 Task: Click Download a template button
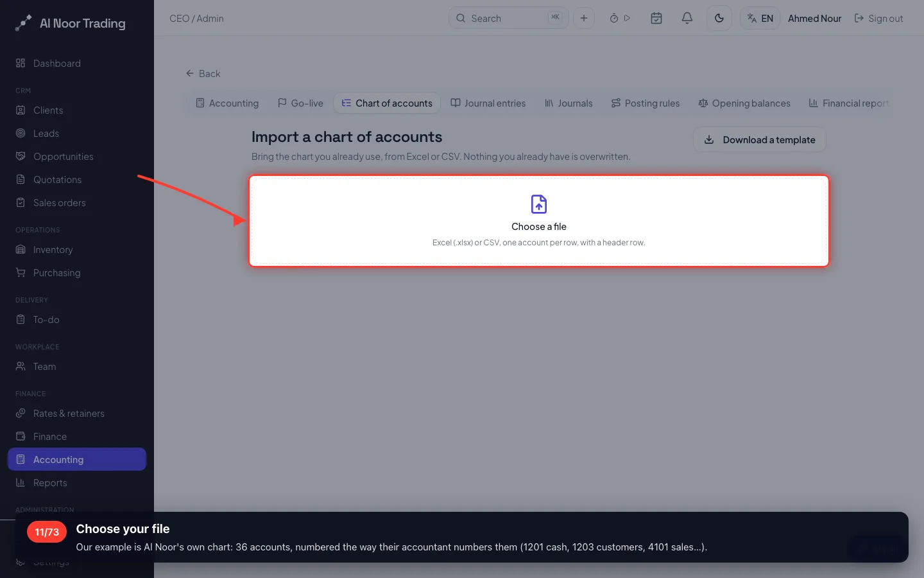[x=760, y=140]
